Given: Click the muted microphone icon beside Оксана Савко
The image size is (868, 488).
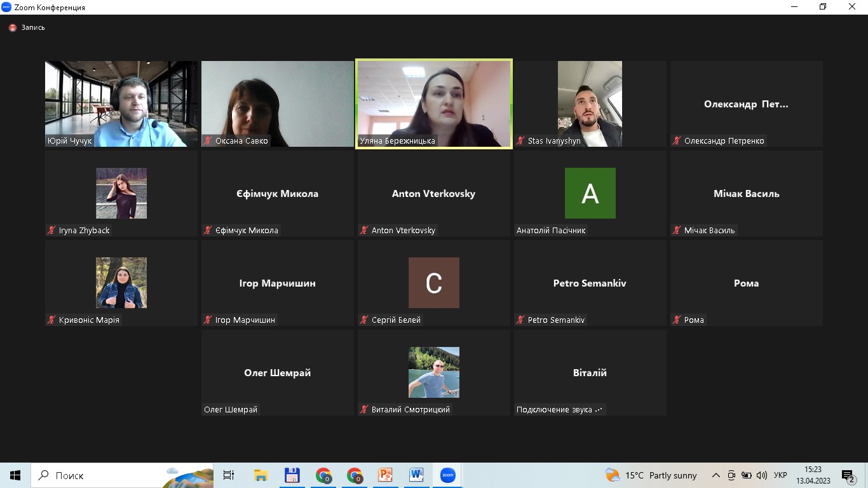Looking at the screenshot, I should 208,141.
